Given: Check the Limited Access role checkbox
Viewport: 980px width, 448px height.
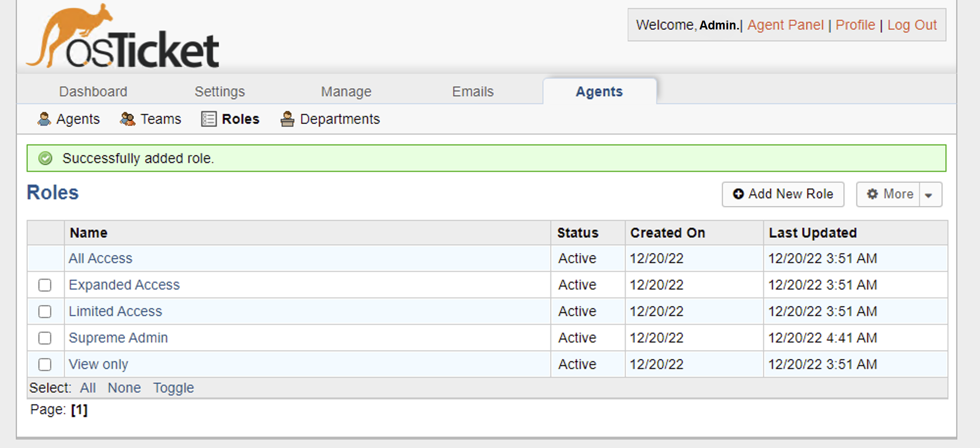Looking at the screenshot, I should pyautogui.click(x=45, y=312).
